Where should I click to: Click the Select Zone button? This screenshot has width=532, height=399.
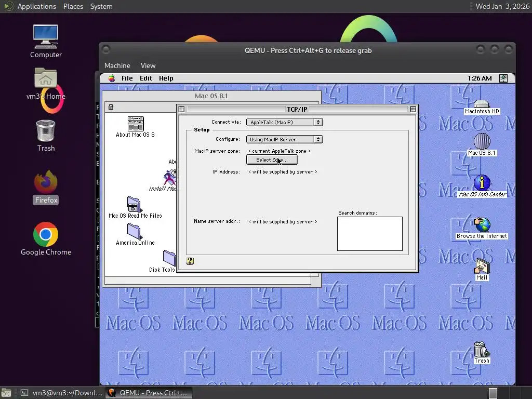[272, 160]
